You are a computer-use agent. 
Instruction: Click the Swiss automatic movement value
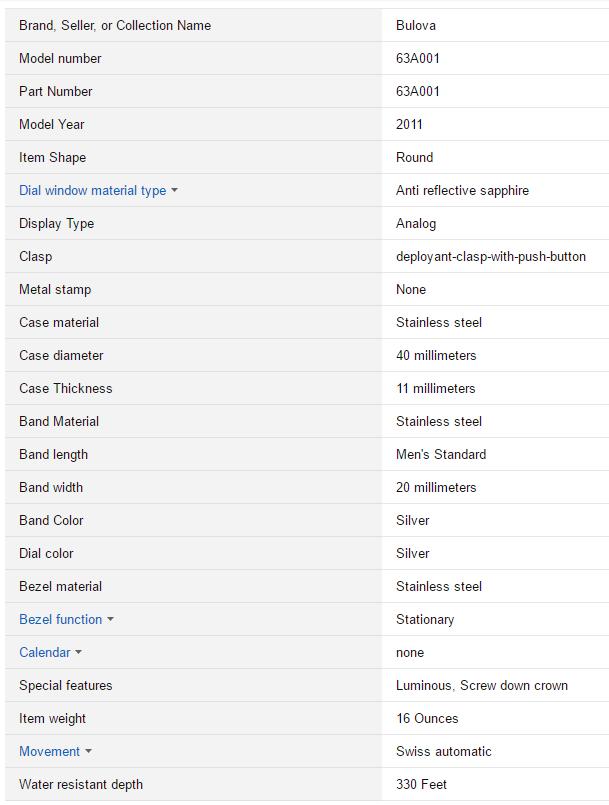click(444, 751)
